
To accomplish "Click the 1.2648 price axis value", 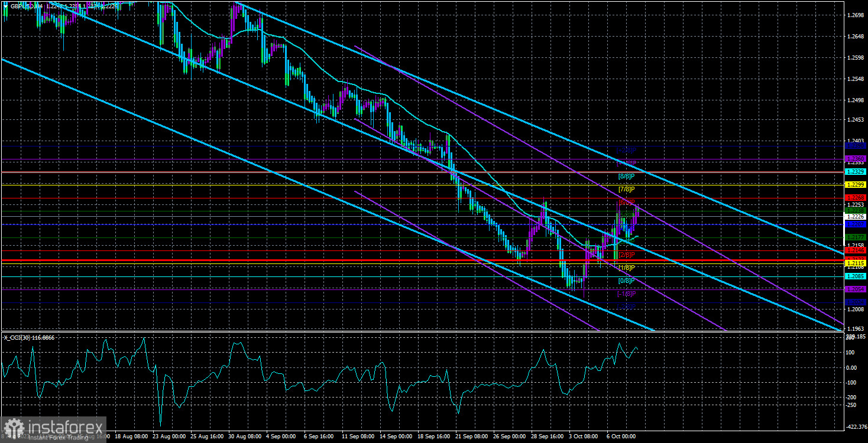I will 856,37.
